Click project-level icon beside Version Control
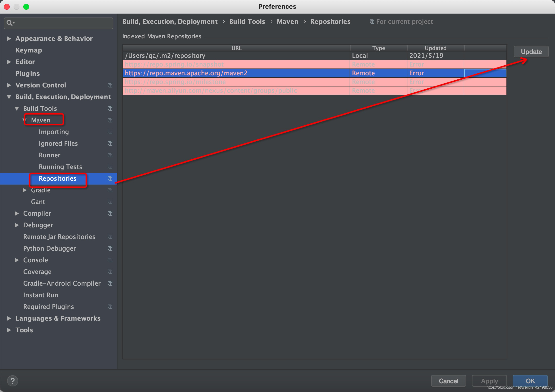Viewport: 555px width, 392px height. pos(110,85)
